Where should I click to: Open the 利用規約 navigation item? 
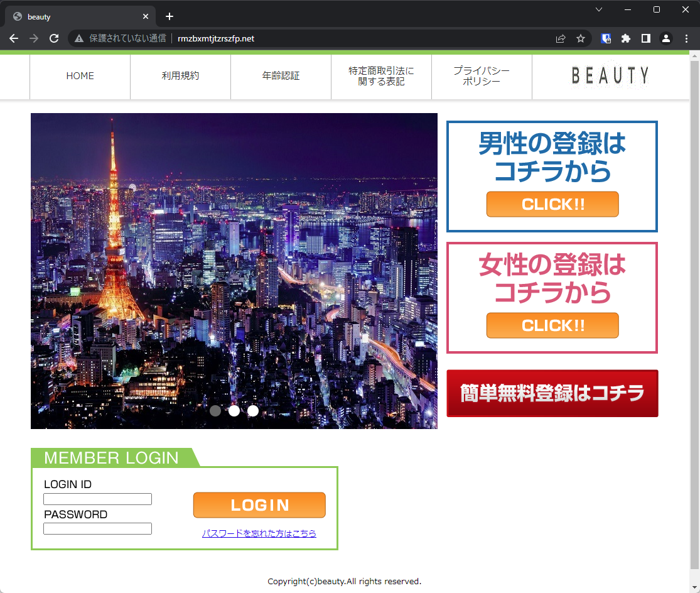click(180, 76)
